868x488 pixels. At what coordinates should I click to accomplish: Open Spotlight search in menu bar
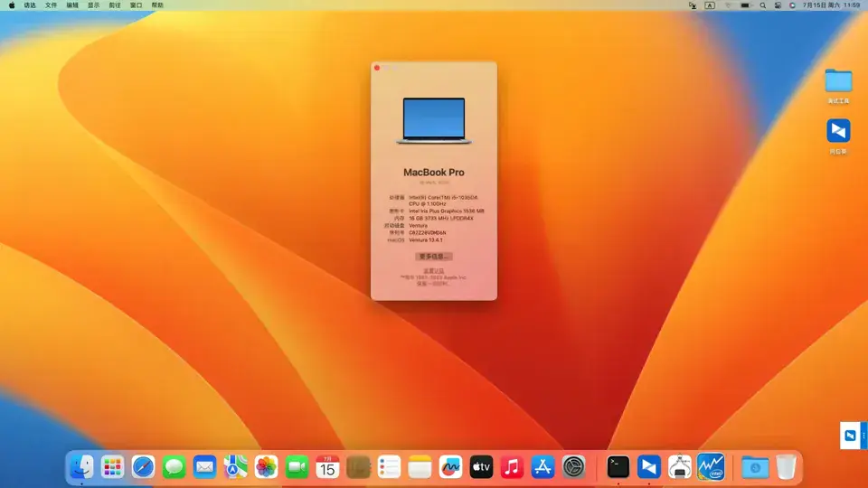pyautogui.click(x=763, y=5)
